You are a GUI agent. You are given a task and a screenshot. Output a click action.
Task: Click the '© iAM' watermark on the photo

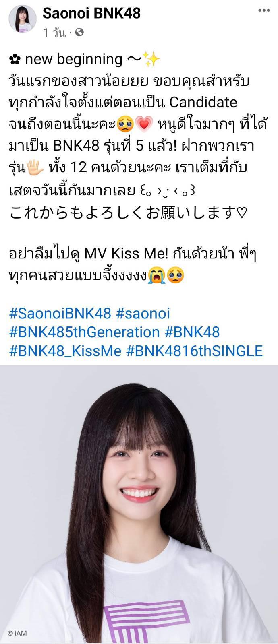point(17,633)
